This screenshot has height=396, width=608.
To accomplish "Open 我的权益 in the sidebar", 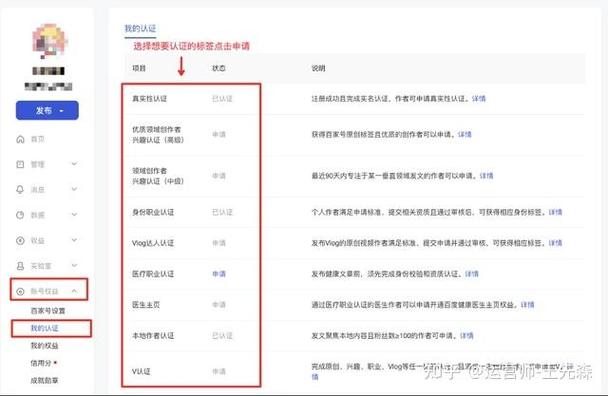I will pyautogui.click(x=44, y=346).
